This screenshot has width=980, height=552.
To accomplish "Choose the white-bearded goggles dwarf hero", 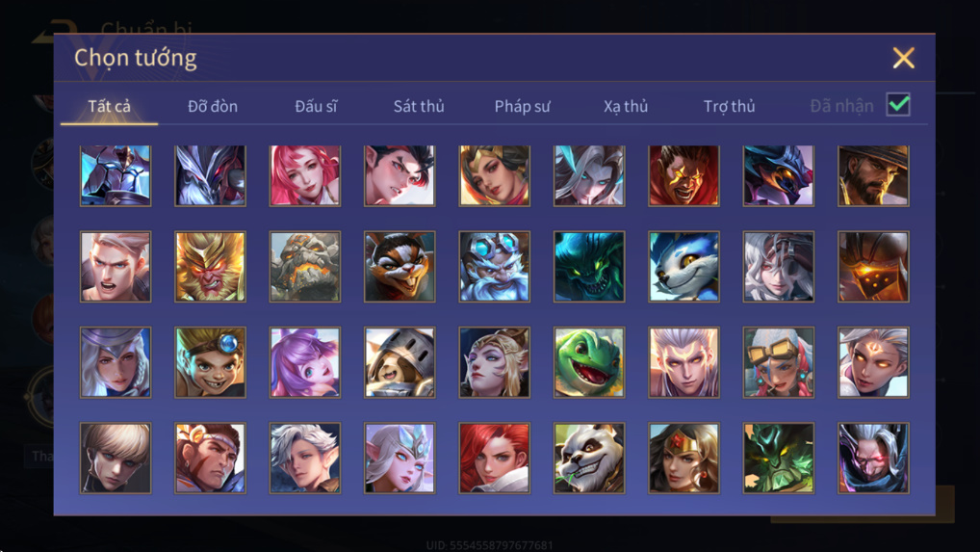I will [x=495, y=267].
